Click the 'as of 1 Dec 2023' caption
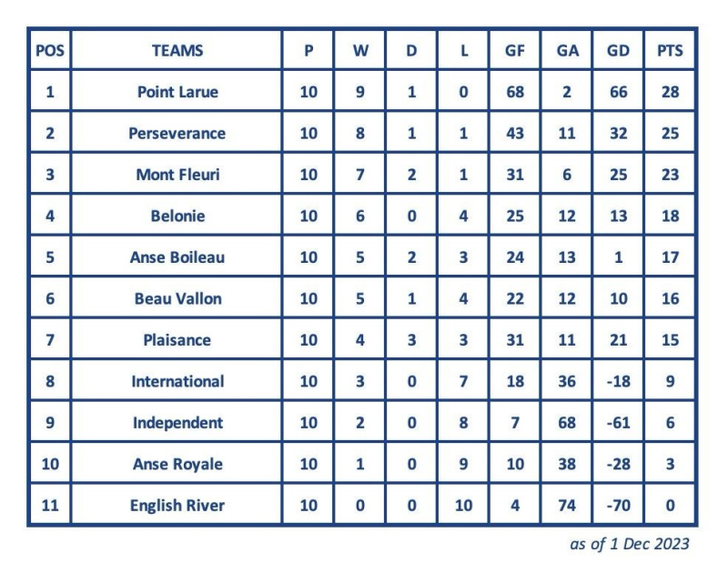 (x=629, y=544)
